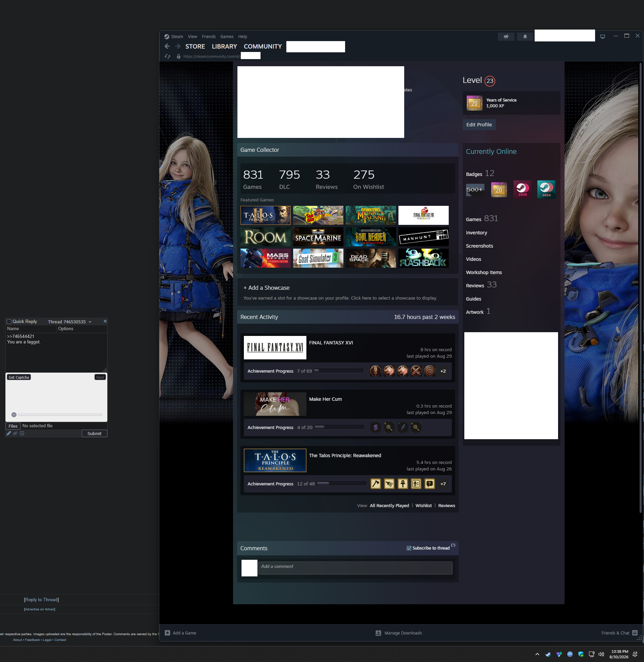Click first Talos Principle achievement icon
Image resolution: width=644 pixels, height=662 pixels.
pos(375,484)
